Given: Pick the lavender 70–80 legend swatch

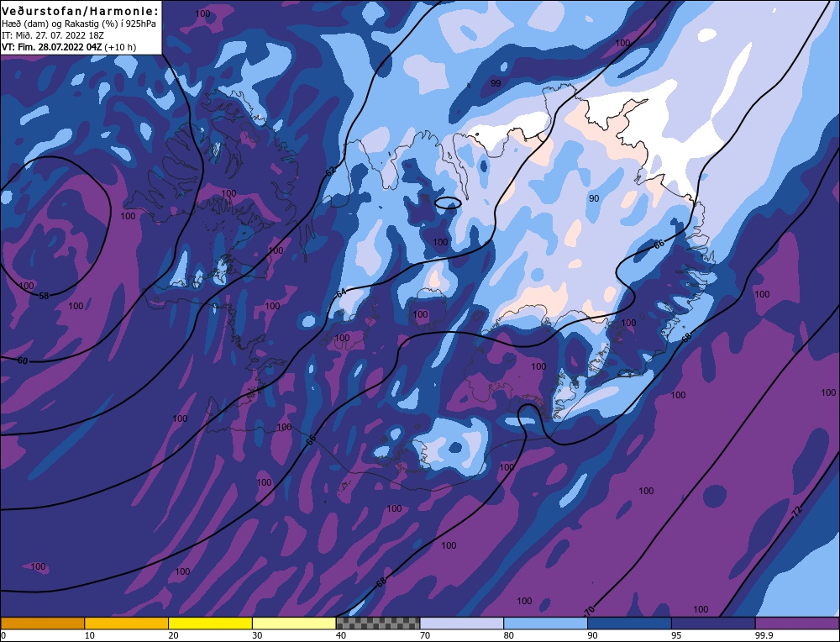Looking at the screenshot, I should point(462,624).
